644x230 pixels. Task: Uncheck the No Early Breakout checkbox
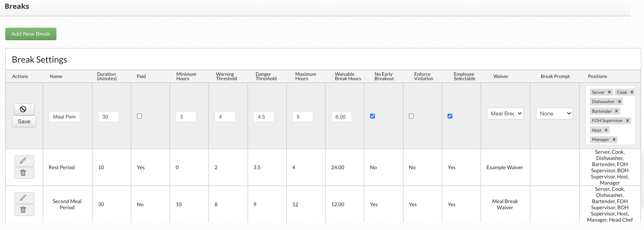(372, 116)
